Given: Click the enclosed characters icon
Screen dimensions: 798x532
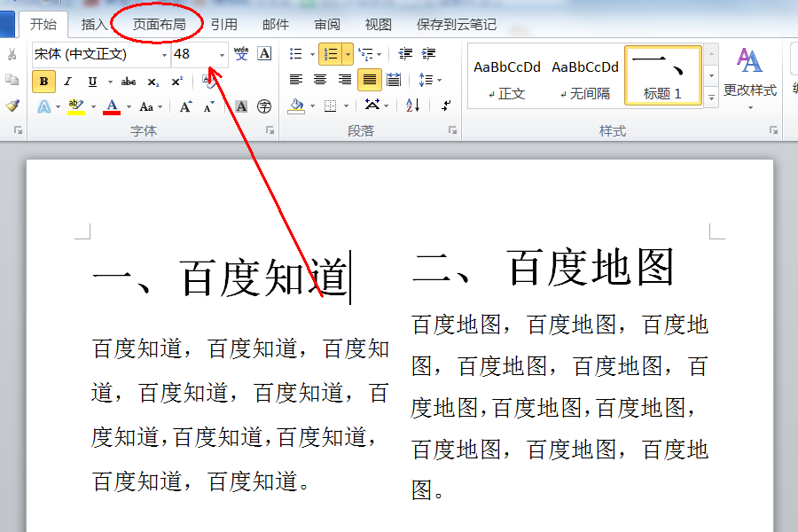Looking at the screenshot, I should [264, 106].
